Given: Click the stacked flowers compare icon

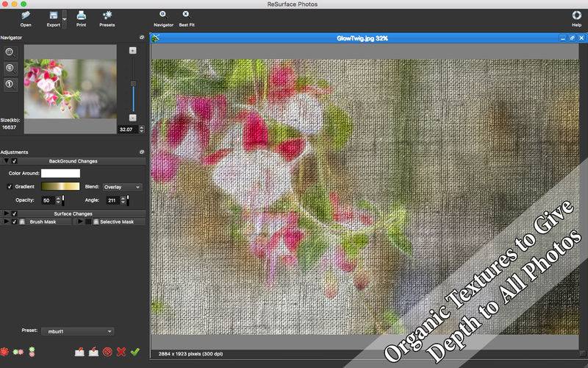Looking at the screenshot, I should click(x=32, y=352).
